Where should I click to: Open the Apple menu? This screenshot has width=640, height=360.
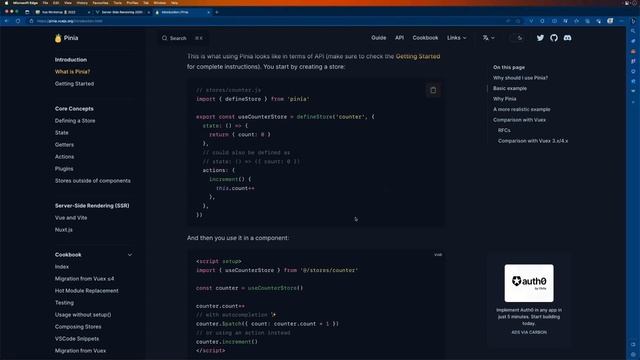6,3
